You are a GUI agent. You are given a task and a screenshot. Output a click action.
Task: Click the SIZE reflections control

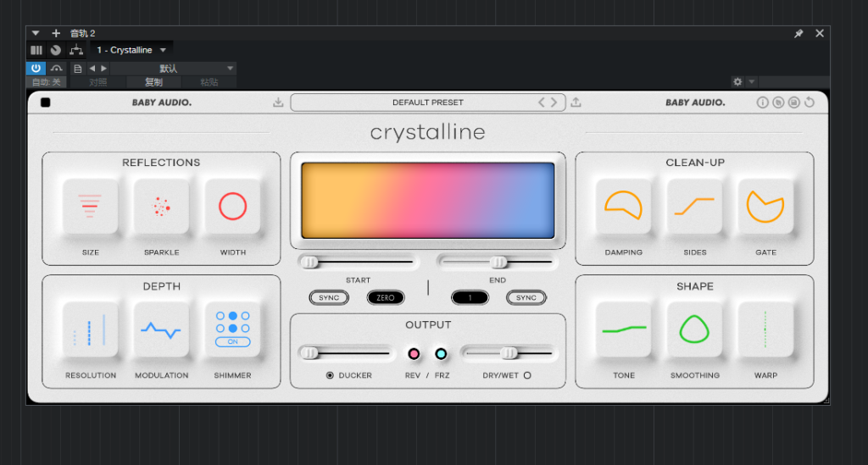pyautogui.click(x=90, y=206)
